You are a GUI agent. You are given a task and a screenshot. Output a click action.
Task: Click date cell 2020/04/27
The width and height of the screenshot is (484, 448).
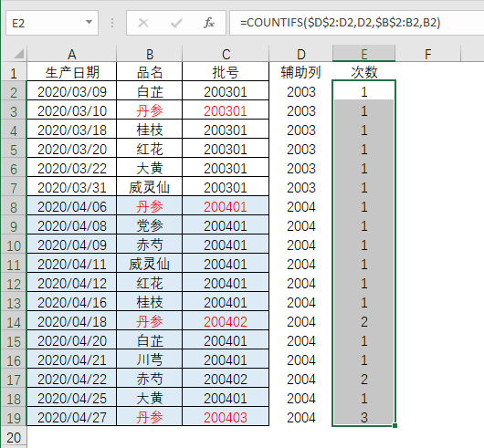71,418
